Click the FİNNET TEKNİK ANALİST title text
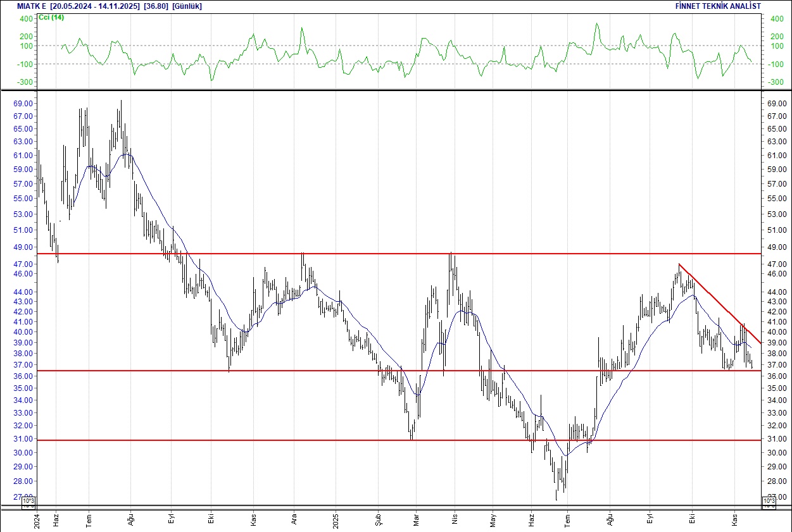 718,6
